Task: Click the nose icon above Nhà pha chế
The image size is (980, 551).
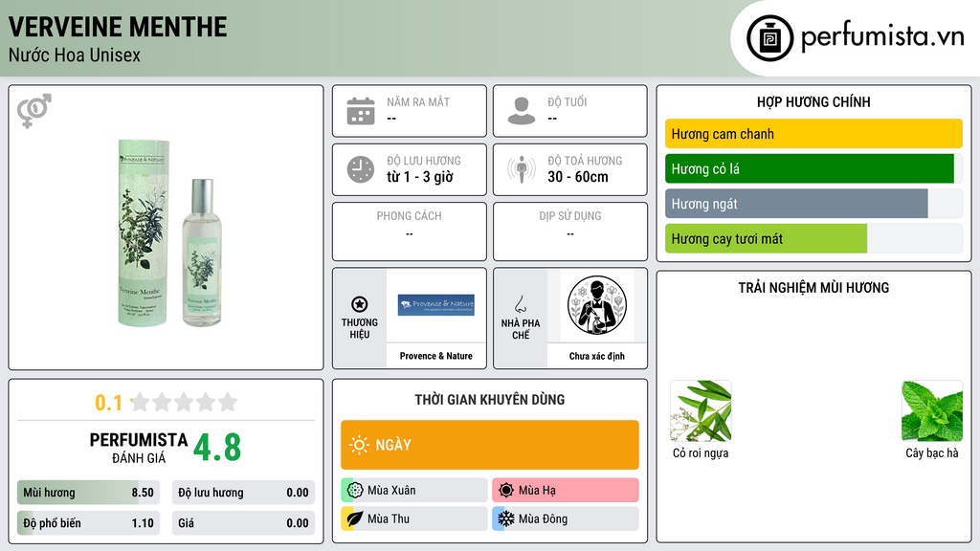Action: click(x=520, y=304)
